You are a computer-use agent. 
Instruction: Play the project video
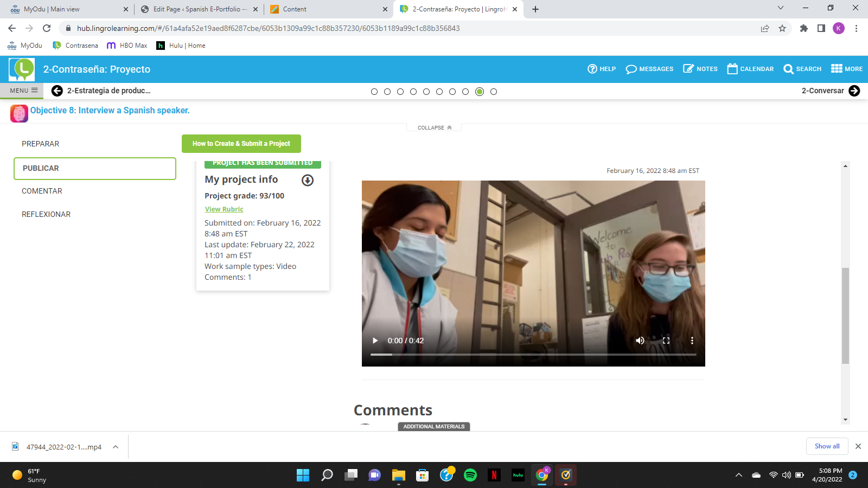(375, 341)
